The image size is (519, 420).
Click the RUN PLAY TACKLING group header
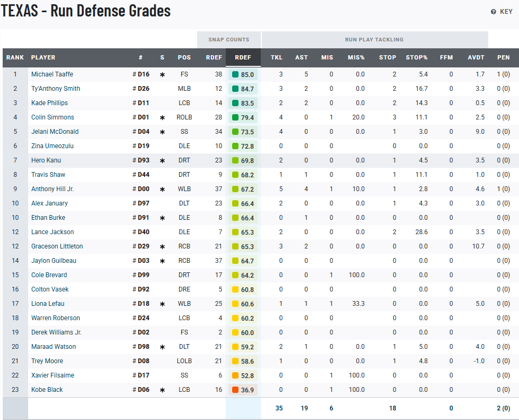tap(374, 40)
